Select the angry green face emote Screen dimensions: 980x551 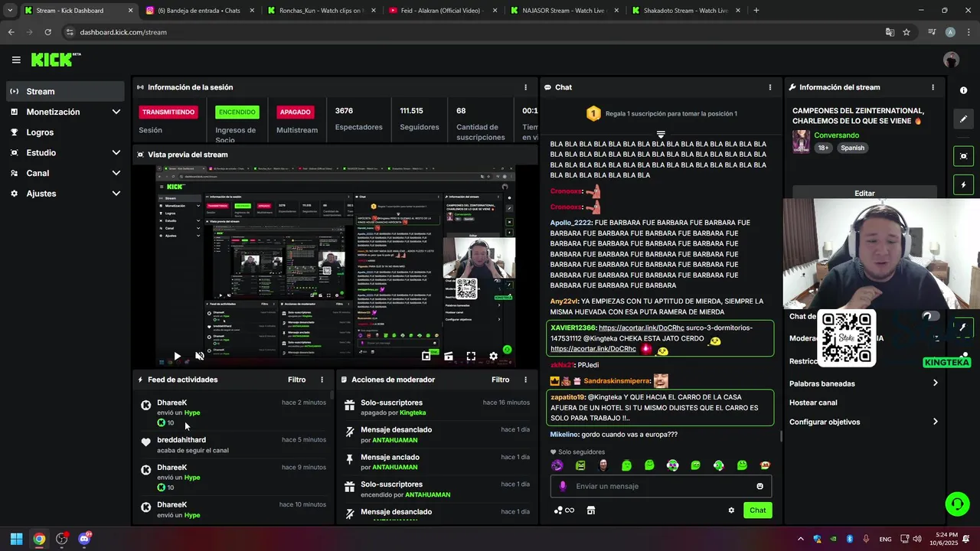click(x=580, y=465)
